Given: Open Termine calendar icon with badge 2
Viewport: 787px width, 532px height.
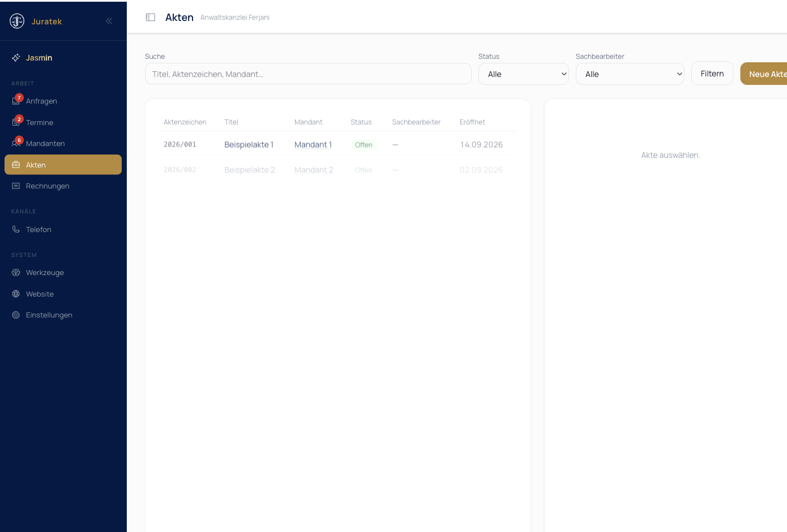Looking at the screenshot, I should tap(16, 122).
